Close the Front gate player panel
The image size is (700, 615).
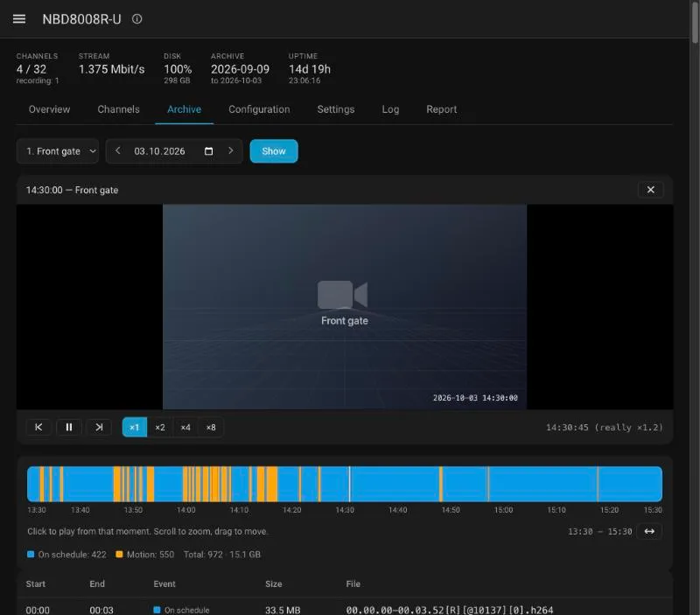pos(650,190)
